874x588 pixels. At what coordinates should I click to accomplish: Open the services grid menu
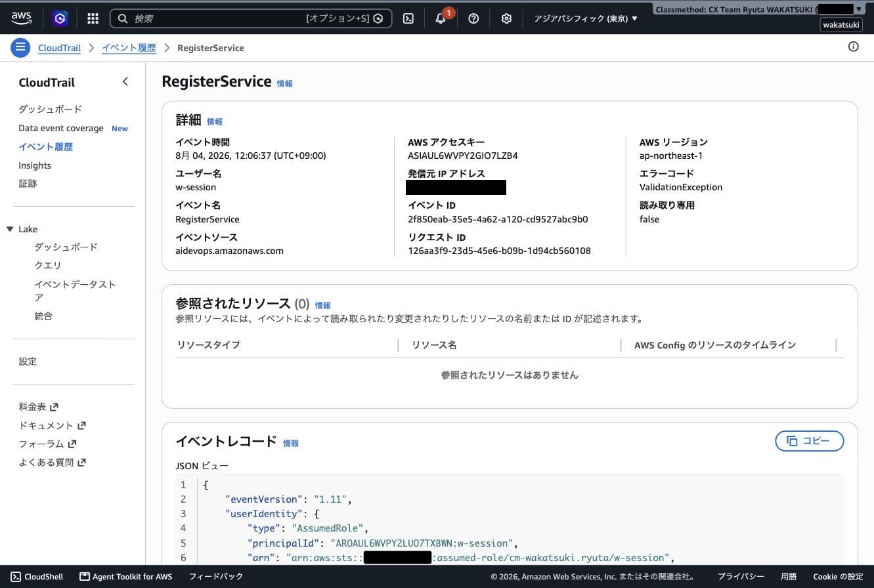tap(93, 18)
